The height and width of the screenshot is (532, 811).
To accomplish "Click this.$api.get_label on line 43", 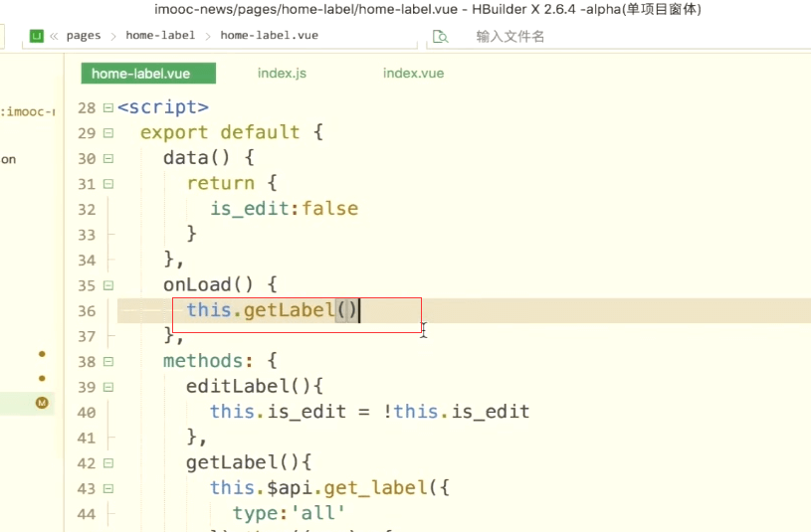I will tap(318, 488).
